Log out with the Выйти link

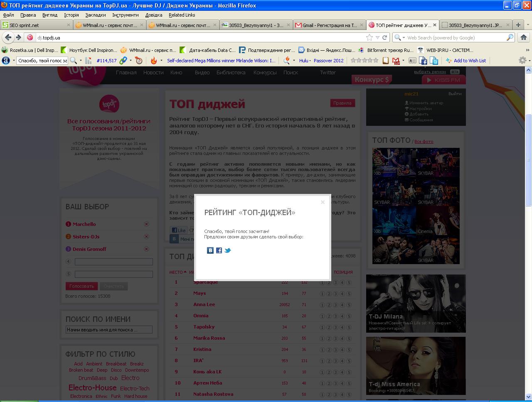click(x=455, y=94)
